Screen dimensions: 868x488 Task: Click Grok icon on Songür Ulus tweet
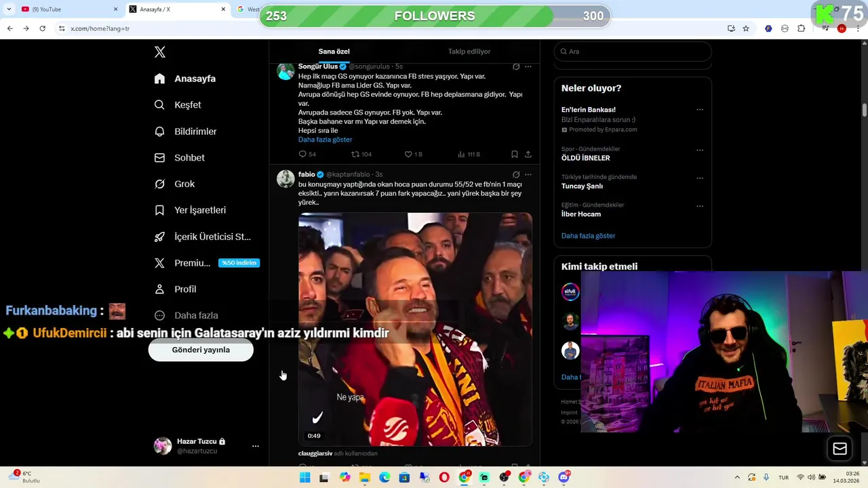click(516, 66)
